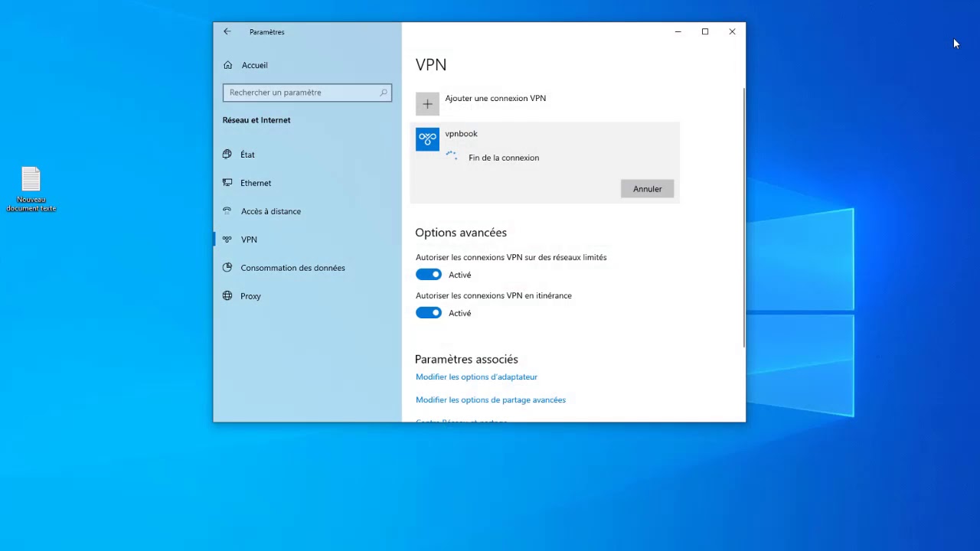Select the VPN sidebar item
Screen dimensions: 980x551
click(249, 240)
